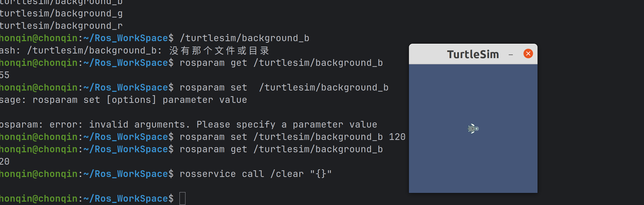Click the turtlesim/background_g parameter line
Screen dimensions: 644x205
pyautogui.click(x=61, y=13)
